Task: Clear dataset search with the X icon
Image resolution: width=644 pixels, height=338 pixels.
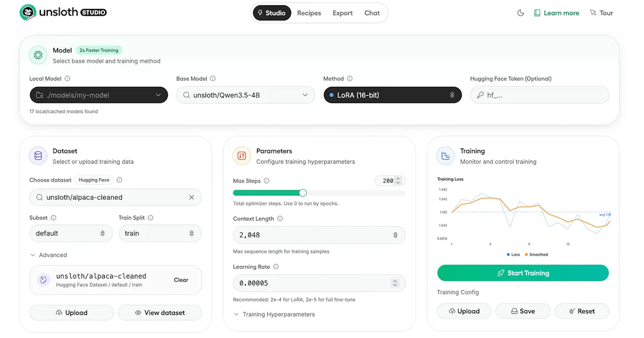Action: pos(192,197)
